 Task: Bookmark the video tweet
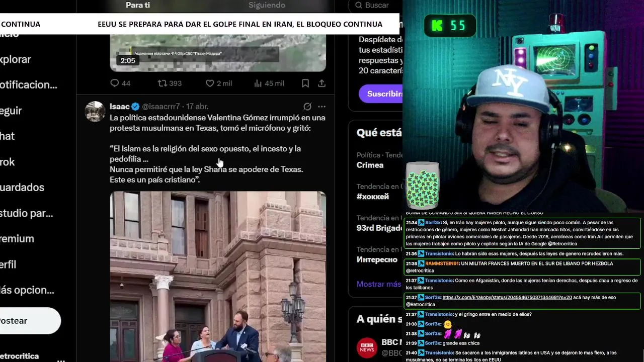(x=305, y=83)
